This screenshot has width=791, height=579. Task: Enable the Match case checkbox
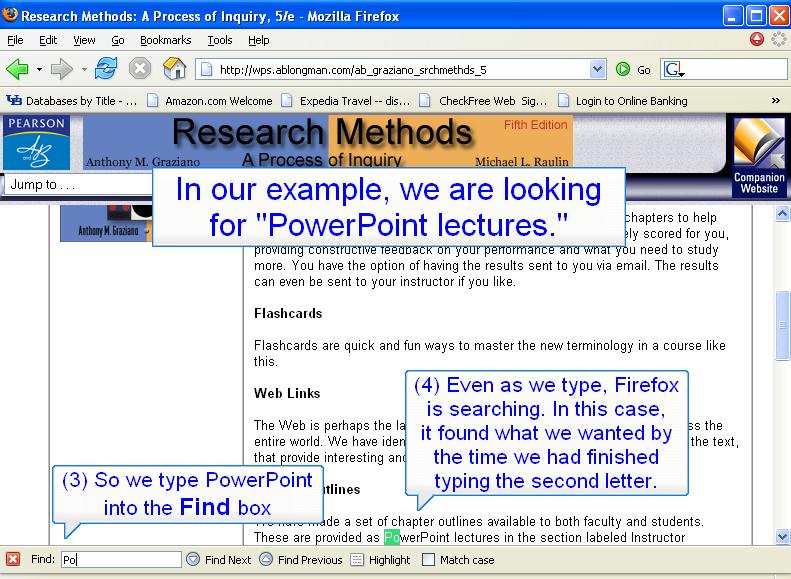428,559
